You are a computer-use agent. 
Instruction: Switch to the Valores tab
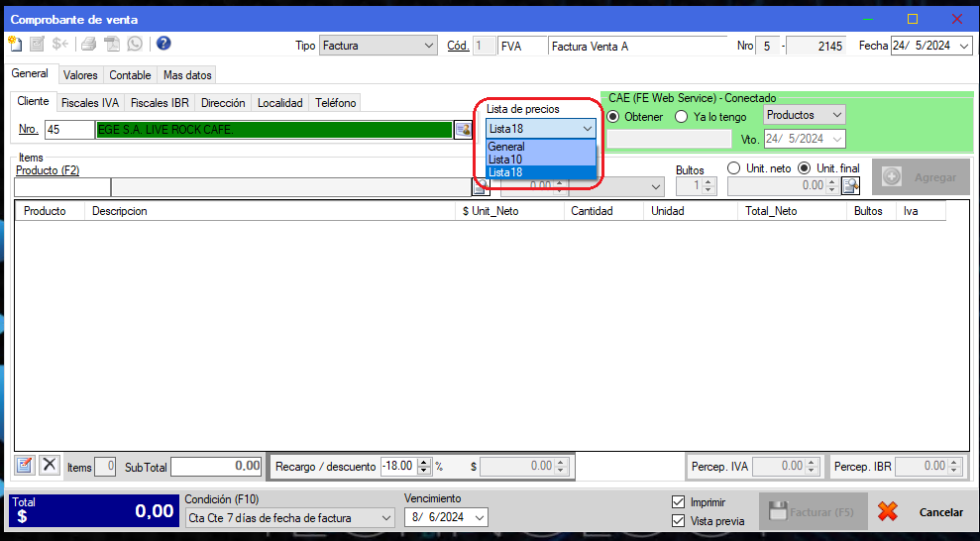click(x=80, y=75)
